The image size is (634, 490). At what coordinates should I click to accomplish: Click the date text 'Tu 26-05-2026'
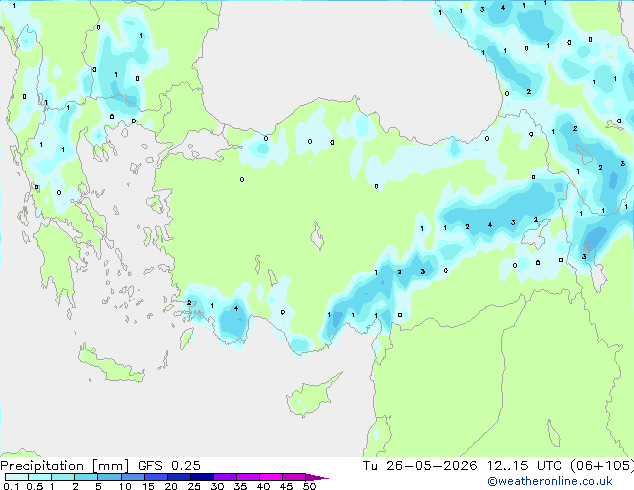pos(420,466)
